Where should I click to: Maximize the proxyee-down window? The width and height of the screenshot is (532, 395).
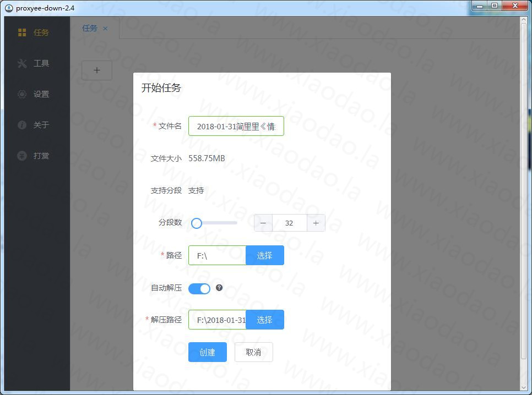click(495, 6)
